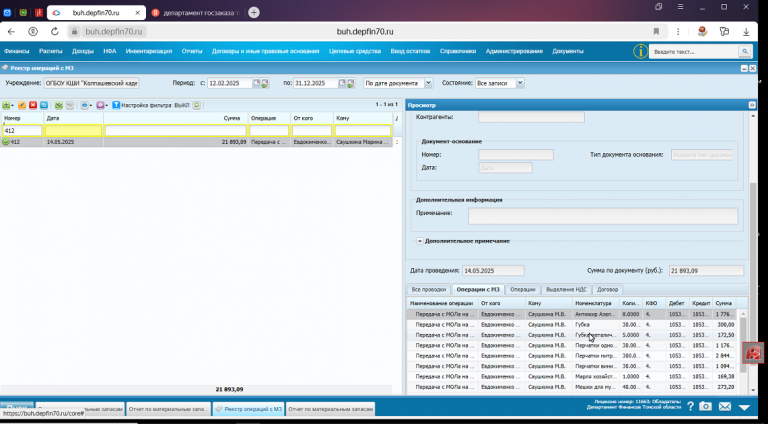Click yellow info icon beside search box
The height and width of the screenshot is (424, 768).
pos(640,51)
